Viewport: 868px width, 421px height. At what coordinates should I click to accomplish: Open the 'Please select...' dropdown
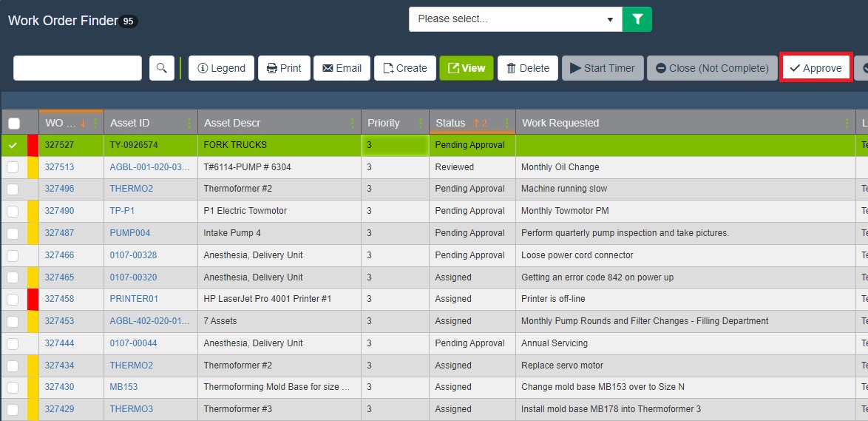click(515, 19)
